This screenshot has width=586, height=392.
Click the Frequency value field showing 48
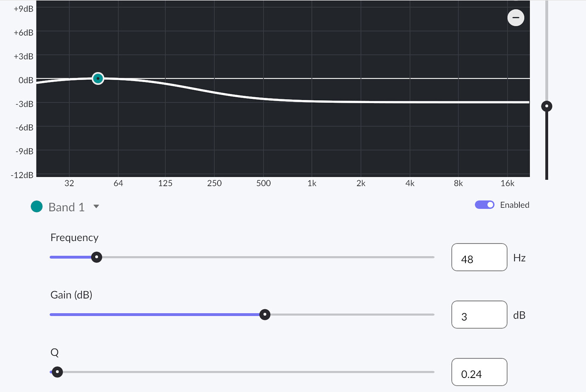pos(479,257)
